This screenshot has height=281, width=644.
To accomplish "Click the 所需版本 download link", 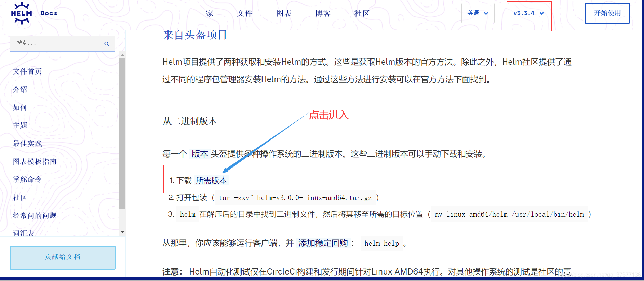I will tap(211, 180).
